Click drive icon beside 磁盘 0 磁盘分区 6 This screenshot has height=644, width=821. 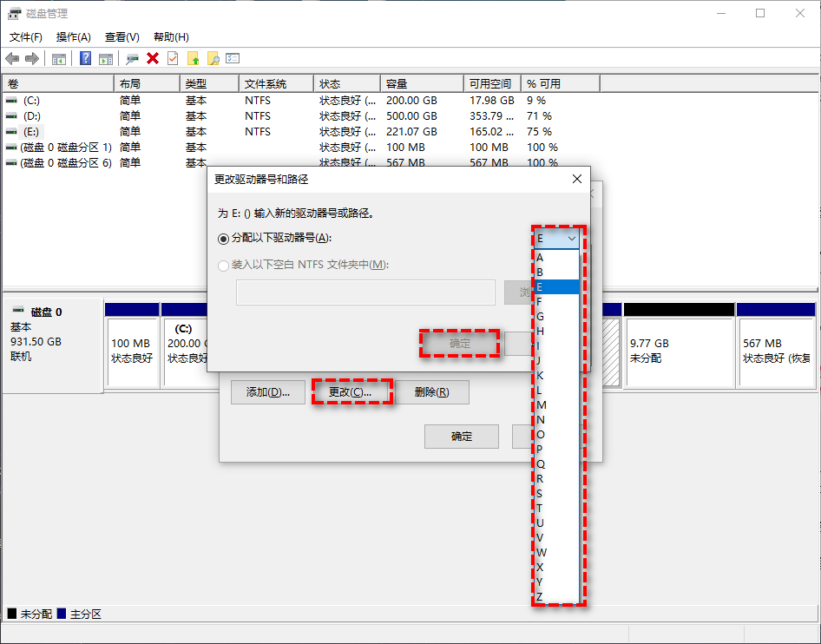pos(11,163)
